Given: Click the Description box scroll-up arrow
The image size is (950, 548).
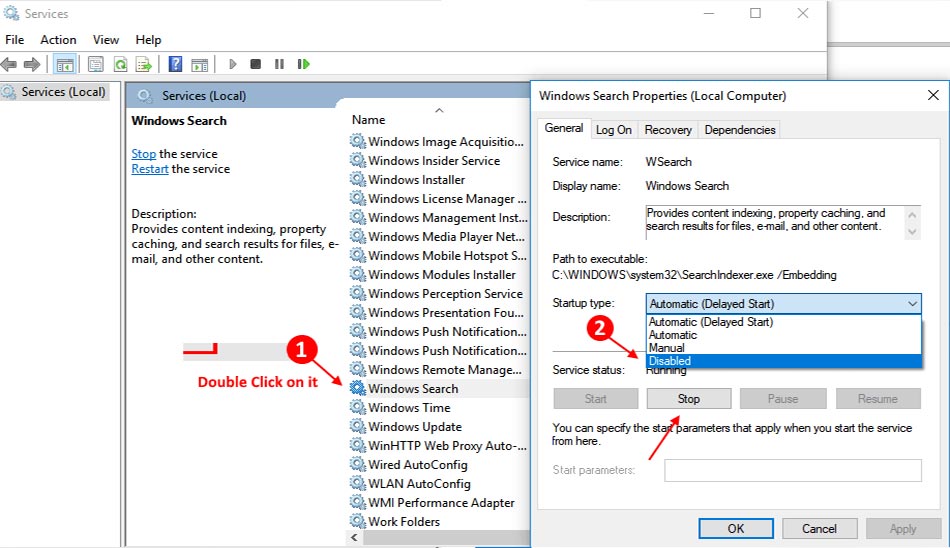Looking at the screenshot, I should click(x=912, y=214).
